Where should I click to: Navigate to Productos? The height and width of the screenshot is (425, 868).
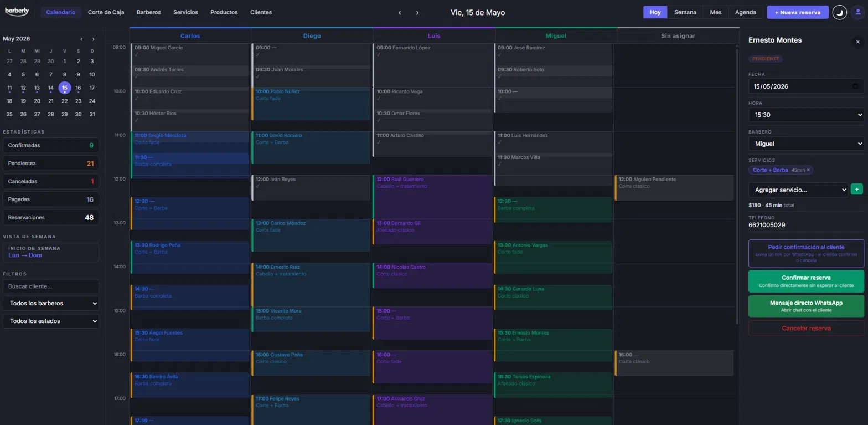click(224, 12)
